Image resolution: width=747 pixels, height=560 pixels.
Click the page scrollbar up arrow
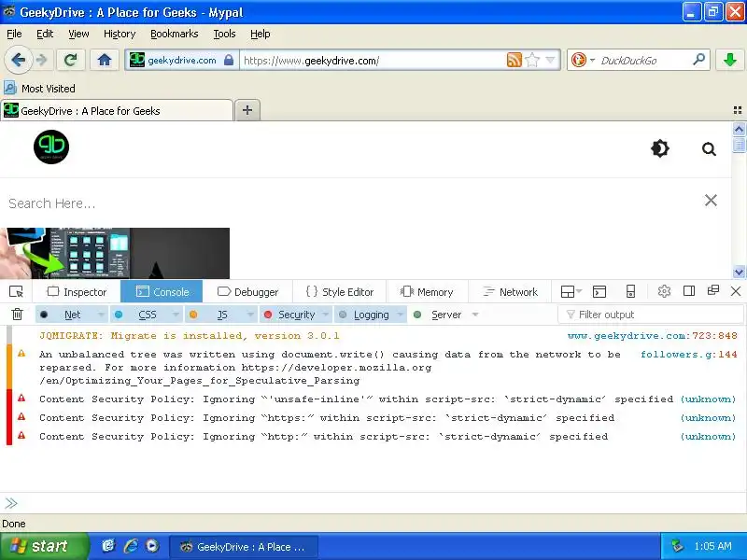(739, 129)
